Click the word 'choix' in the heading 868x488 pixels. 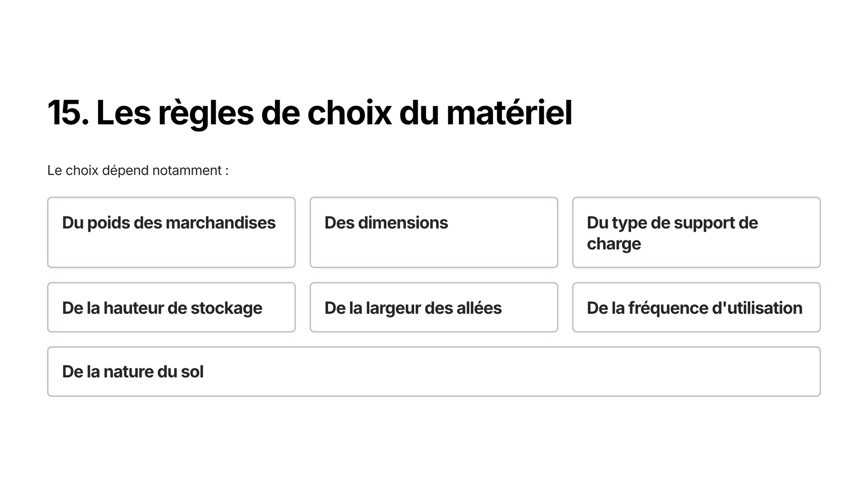pyautogui.click(x=349, y=113)
